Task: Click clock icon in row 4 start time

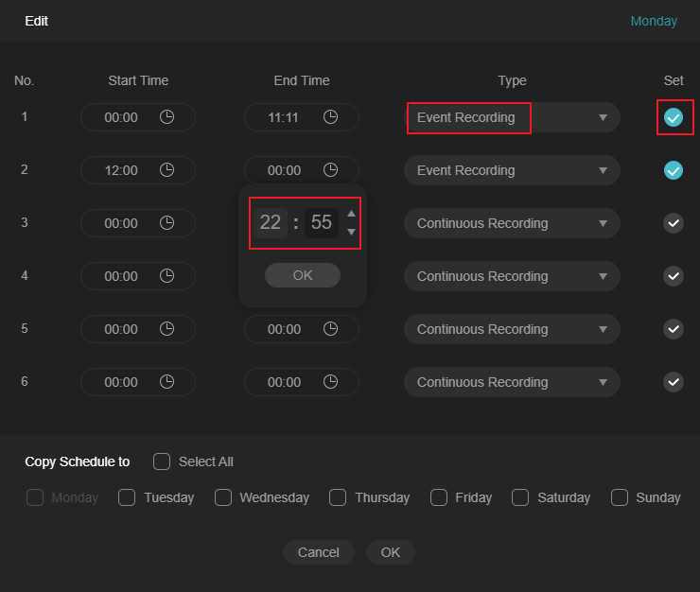Action: click(x=167, y=276)
